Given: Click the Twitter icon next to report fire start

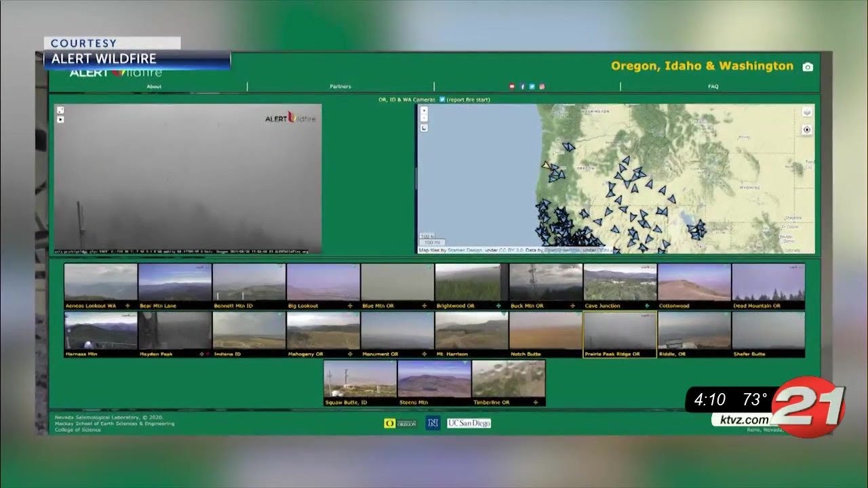Looking at the screenshot, I should tap(442, 100).
